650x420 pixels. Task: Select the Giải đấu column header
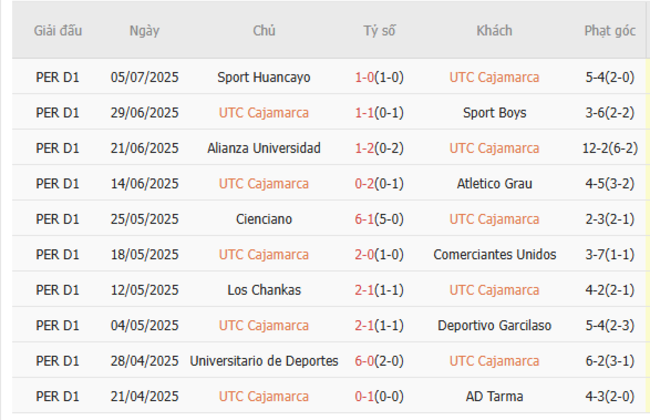click(x=57, y=30)
